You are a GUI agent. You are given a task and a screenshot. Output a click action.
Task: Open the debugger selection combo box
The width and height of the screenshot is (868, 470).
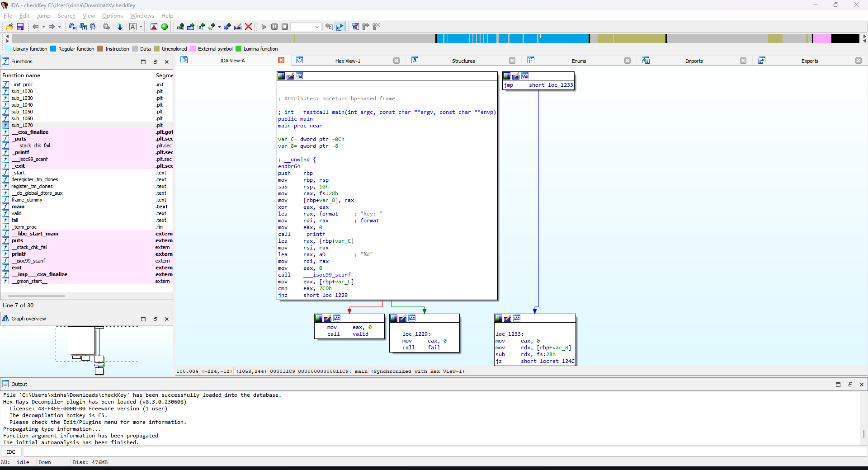(306, 27)
